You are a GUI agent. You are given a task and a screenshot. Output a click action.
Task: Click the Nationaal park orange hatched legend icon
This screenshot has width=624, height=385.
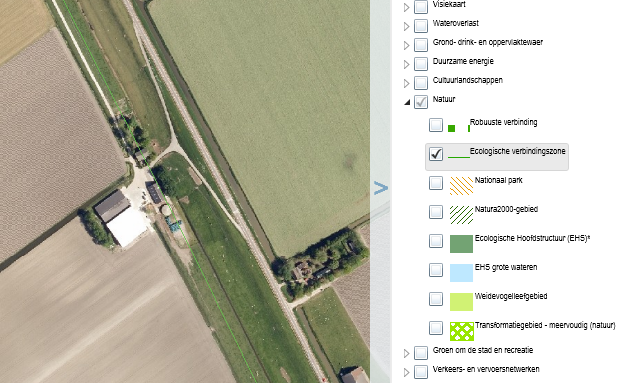pyautogui.click(x=461, y=186)
